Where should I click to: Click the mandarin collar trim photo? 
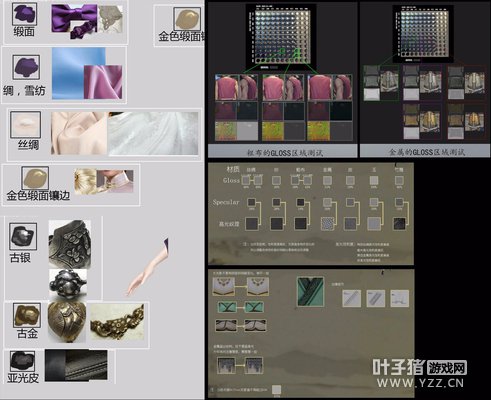(x=115, y=181)
